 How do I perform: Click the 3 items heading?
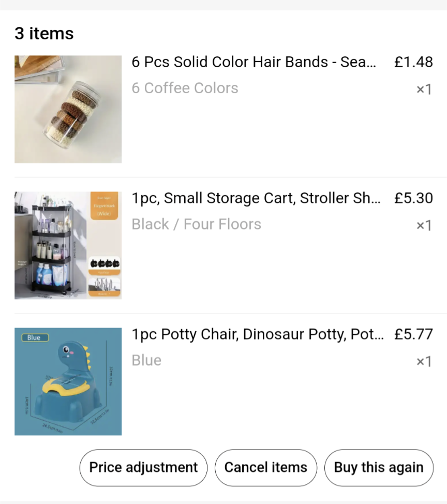(x=44, y=34)
